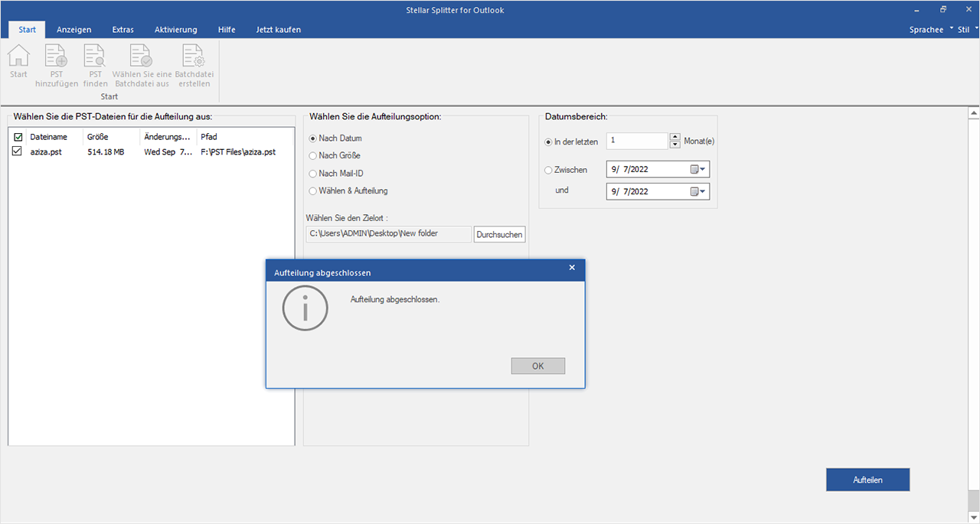
Task: Decrease the Monat(e) value with down arrow
Action: click(675, 145)
